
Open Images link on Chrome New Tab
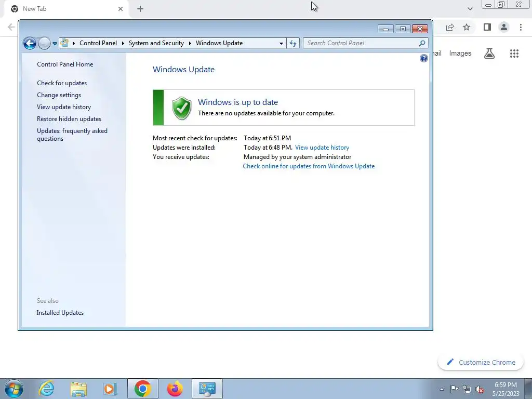(x=460, y=54)
